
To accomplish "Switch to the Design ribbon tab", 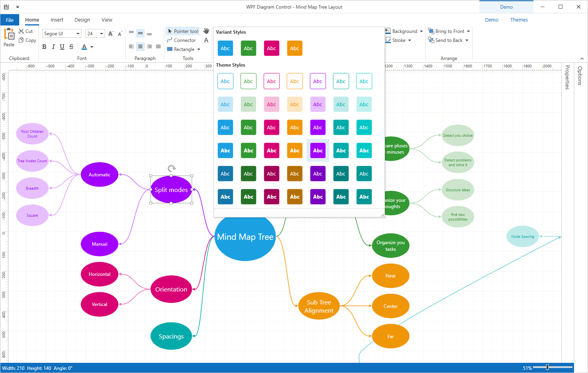I will [82, 20].
